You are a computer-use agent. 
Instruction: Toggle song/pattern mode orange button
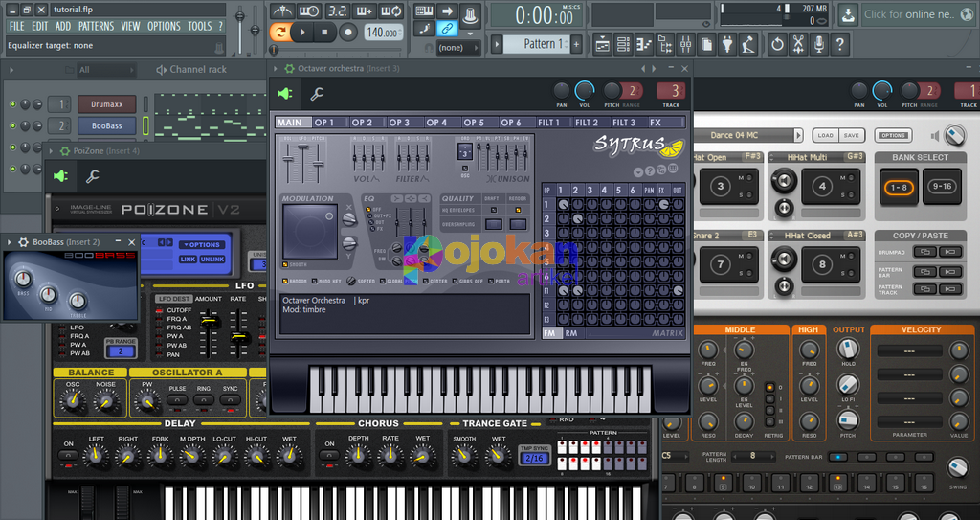(x=280, y=32)
